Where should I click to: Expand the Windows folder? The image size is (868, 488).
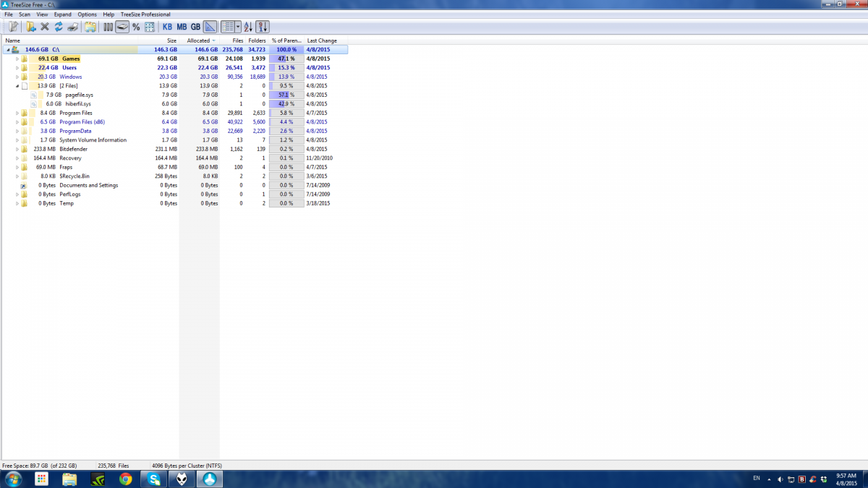17,77
